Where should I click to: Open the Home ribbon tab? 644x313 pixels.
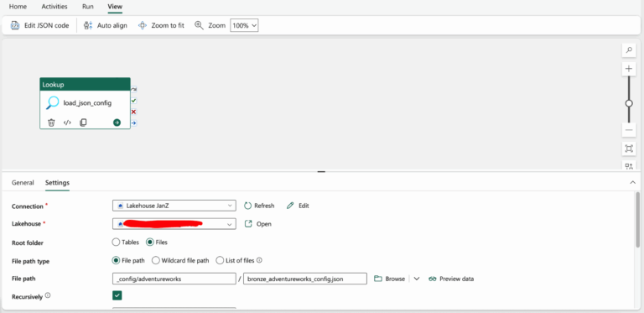pyautogui.click(x=18, y=7)
